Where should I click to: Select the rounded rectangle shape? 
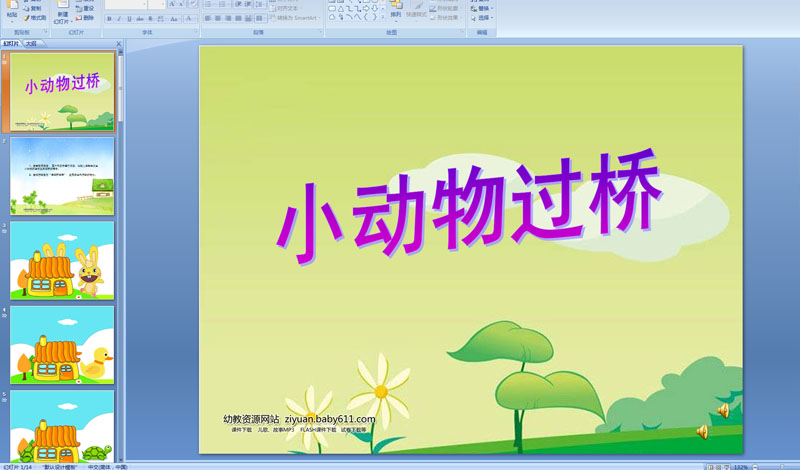pyautogui.click(x=332, y=9)
